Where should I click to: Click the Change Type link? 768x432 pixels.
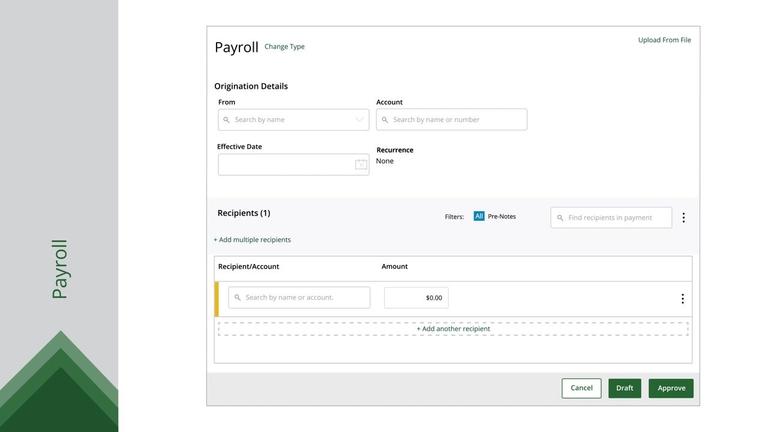click(285, 47)
